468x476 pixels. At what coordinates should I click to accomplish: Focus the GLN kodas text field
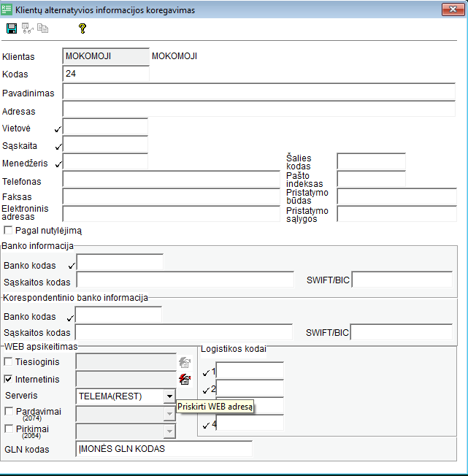tap(164, 449)
